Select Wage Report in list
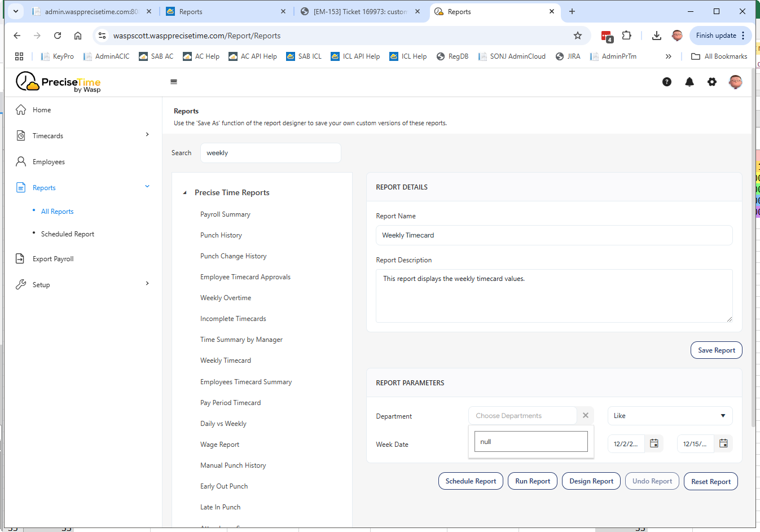Screen dimensions: 760x532 click(219, 445)
